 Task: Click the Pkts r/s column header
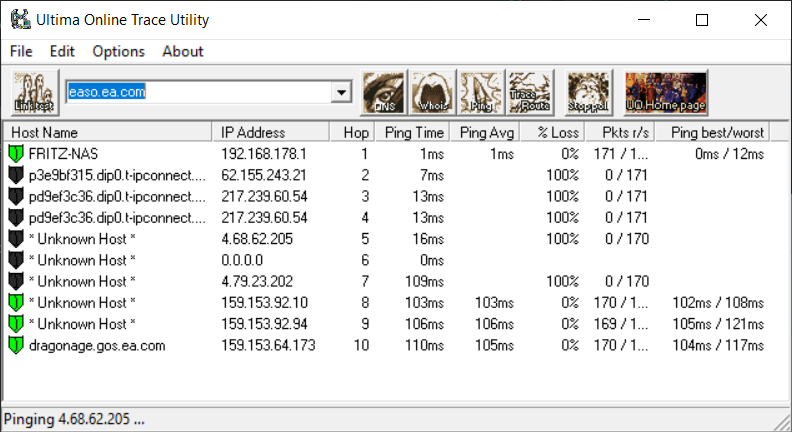click(621, 132)
